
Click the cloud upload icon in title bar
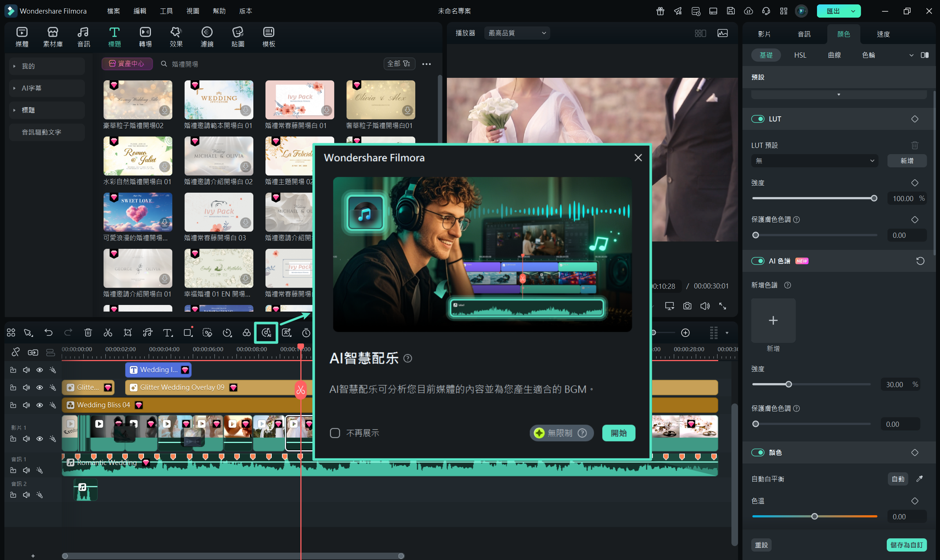point(749,11)
